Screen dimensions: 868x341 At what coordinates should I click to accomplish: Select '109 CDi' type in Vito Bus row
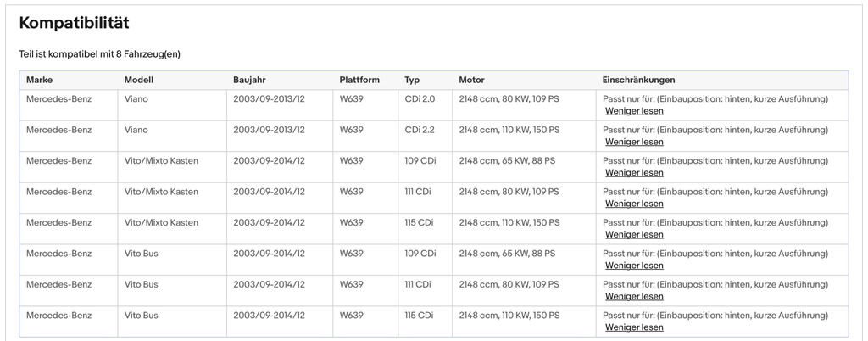(420, 254)
